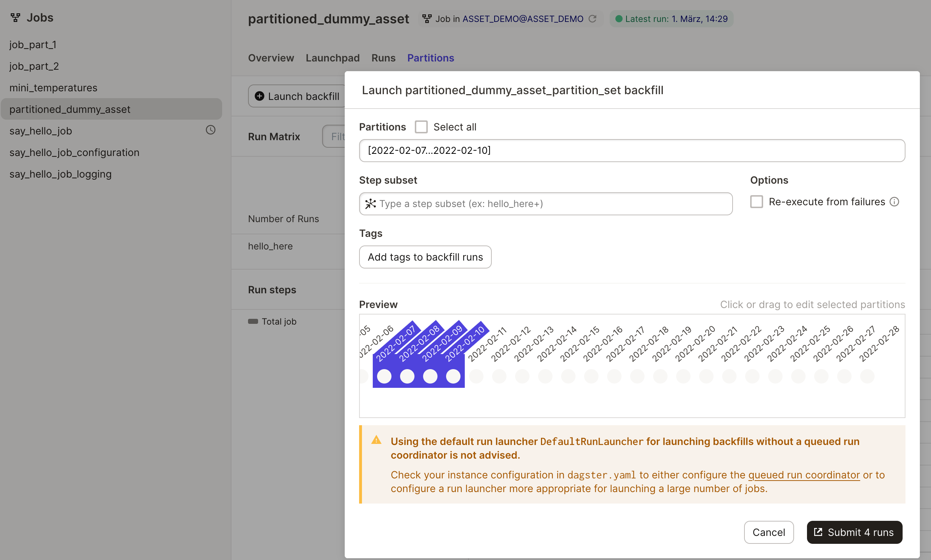Image resolution: width=931 pixels, height=560 pixels.
Task: Click Add tags to backfill runs
Action: [425, 257]
